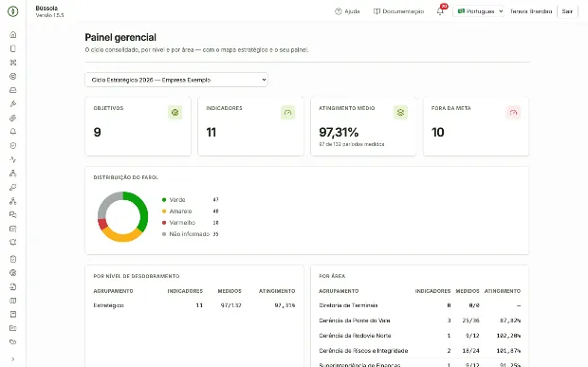Open the globe sidebar icon
588x367 pixels.
tap(12, 273)
